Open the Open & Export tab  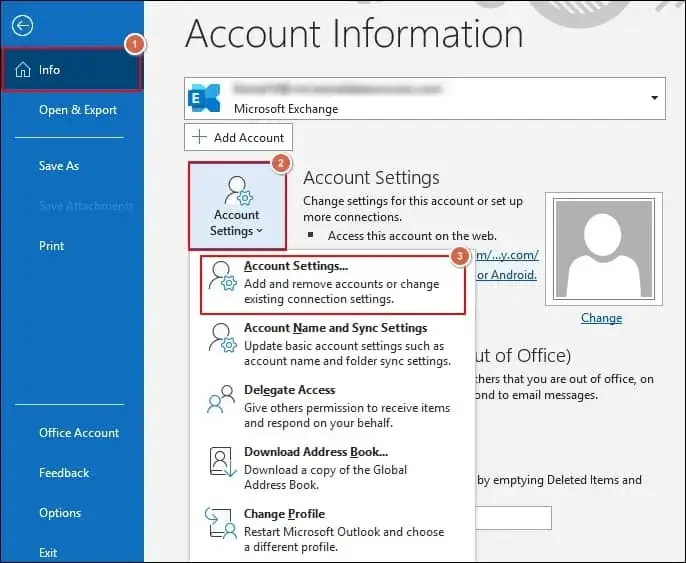pos(78,110)
